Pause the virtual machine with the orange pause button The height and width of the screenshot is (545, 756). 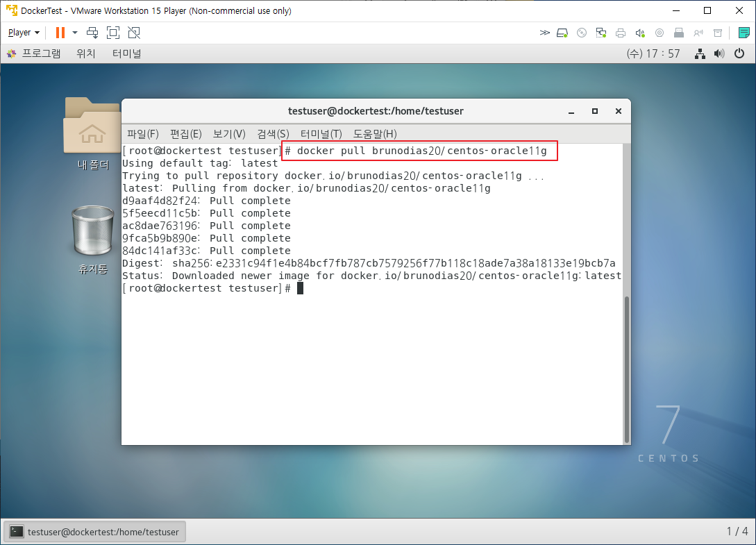pos(60,33)
